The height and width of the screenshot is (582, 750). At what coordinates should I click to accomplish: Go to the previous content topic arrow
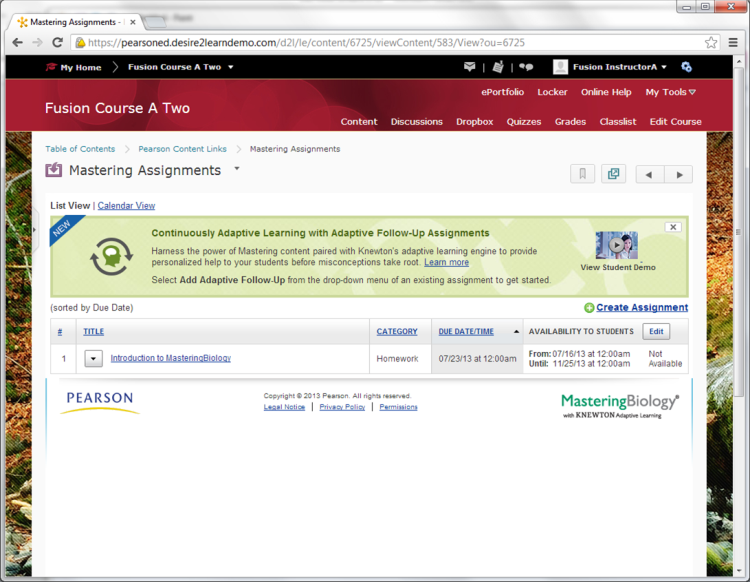click(x=649, y=174)
